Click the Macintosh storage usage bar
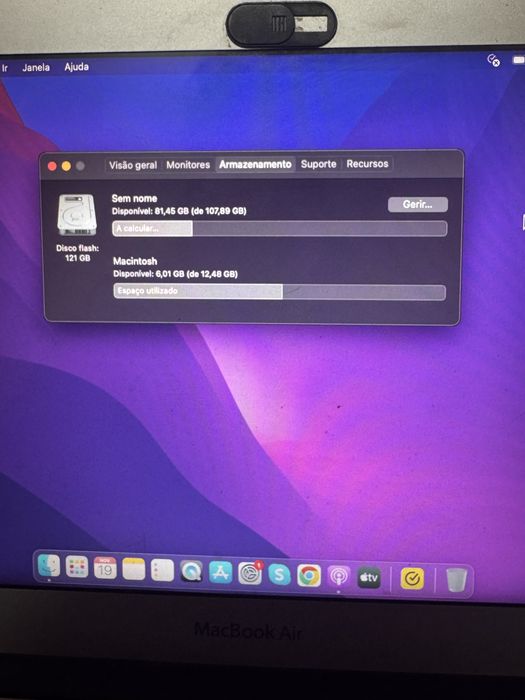525x700 pixels. point(279,292)
